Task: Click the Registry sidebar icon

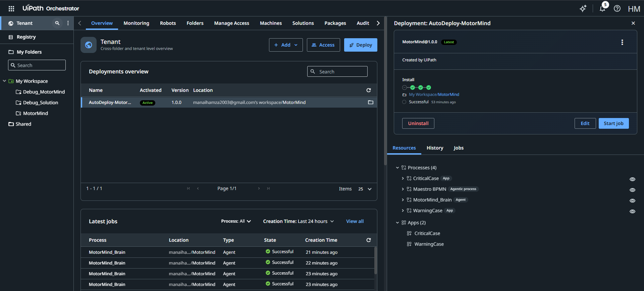Action: tap(11, 37)
